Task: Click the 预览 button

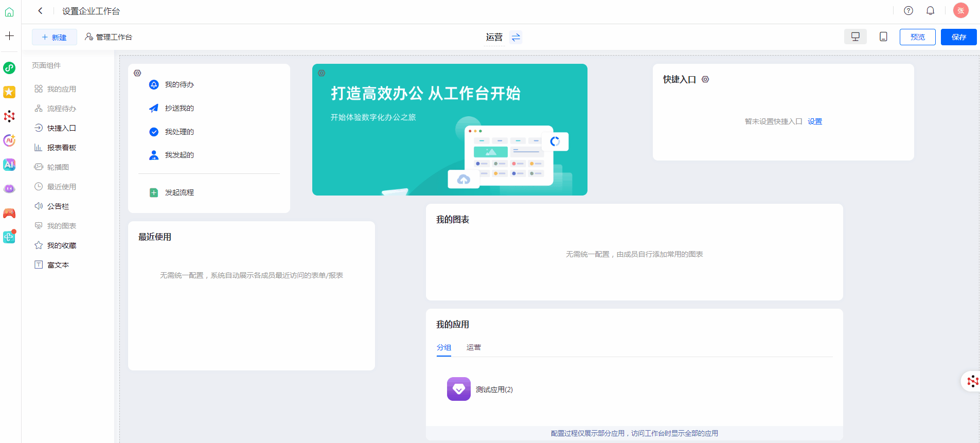Action: (x=917, y=37)
